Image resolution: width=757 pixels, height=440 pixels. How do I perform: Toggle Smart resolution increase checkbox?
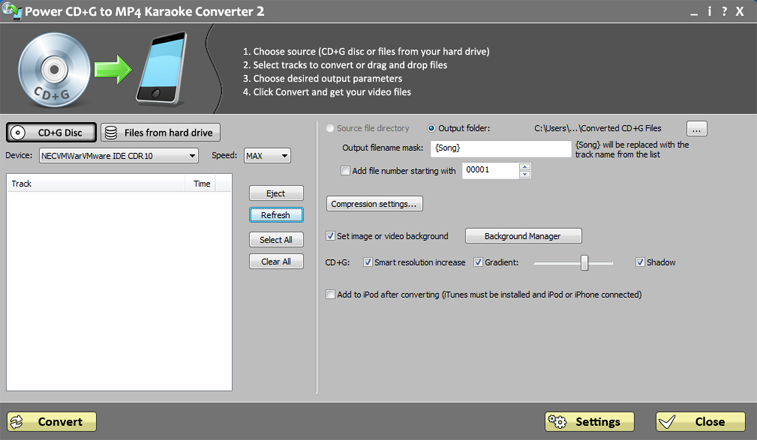coord(368,262)
